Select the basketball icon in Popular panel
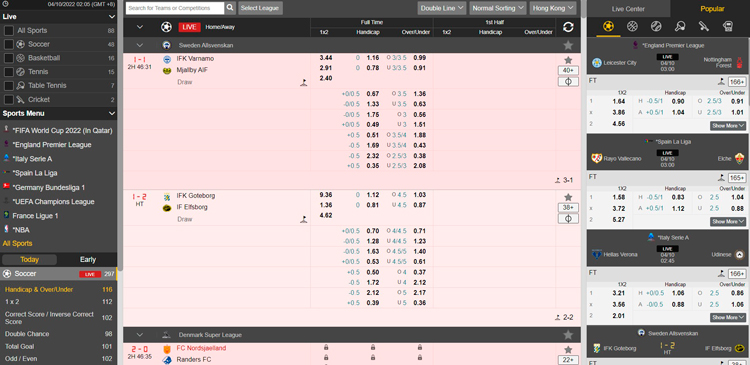This screenshot has height=365, width=750. click(632, 26)
